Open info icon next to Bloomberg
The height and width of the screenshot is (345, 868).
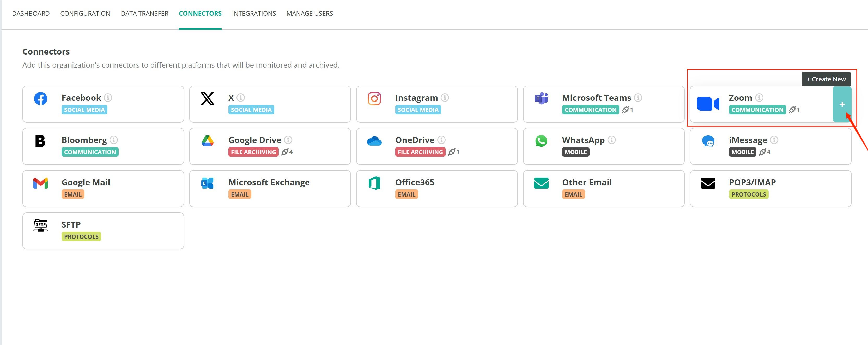(x=114, y=140)
